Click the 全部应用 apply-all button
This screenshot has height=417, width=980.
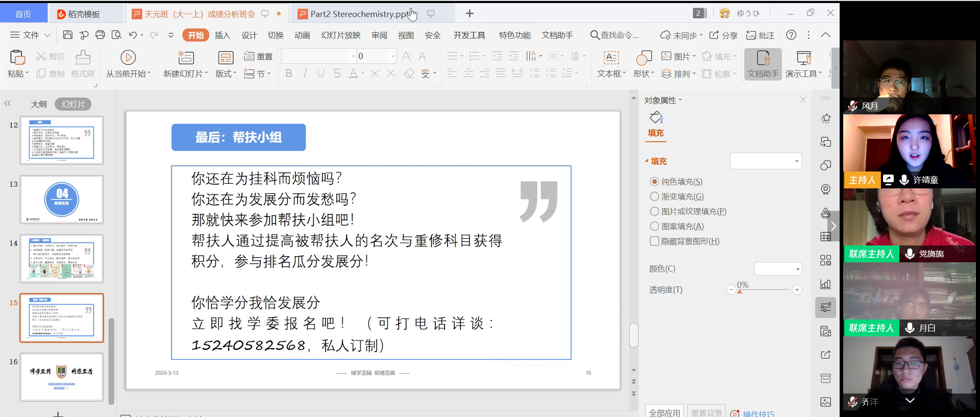[x=664, y=412]
